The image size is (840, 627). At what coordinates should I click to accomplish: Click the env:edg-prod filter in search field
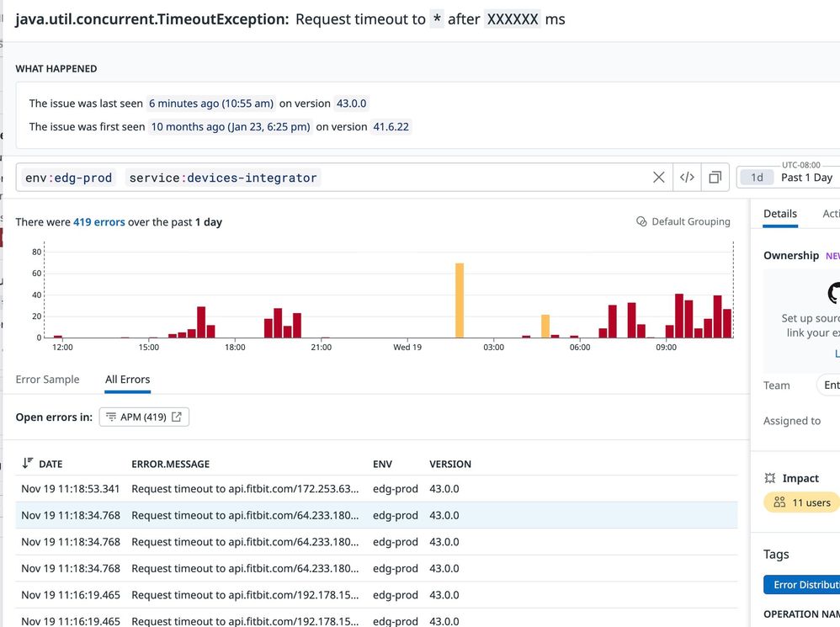[69, 178]
